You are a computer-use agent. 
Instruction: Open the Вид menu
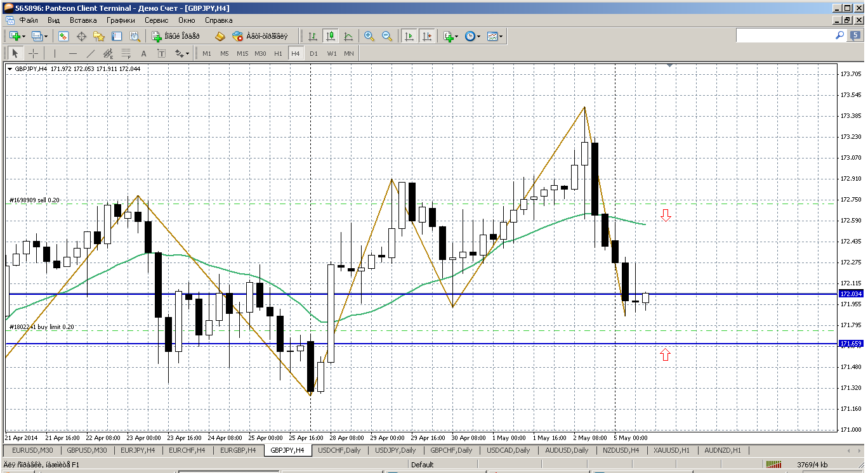53,20
